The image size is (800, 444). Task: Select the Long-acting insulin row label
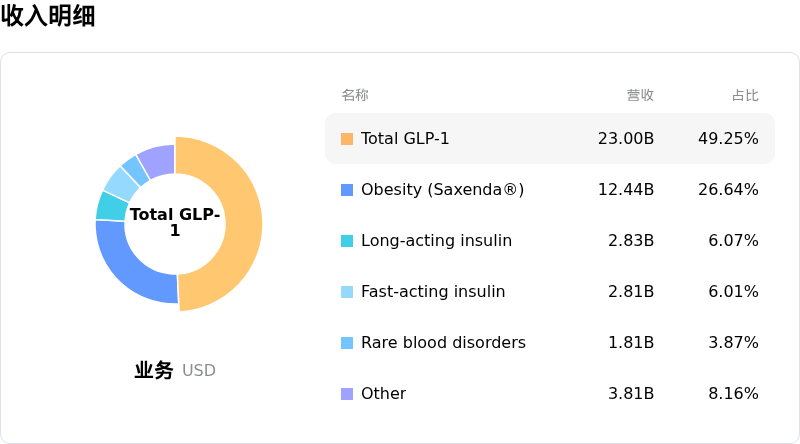coord(436,241)
